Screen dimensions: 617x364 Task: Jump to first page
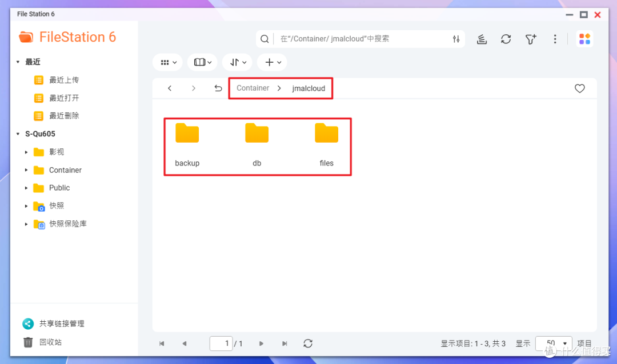point(162,343)
